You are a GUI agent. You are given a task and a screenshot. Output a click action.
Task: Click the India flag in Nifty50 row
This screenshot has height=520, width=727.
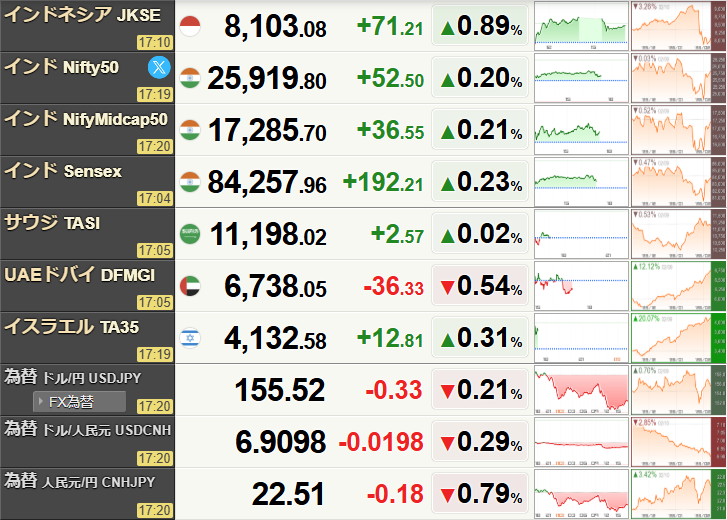click(190, 78)
